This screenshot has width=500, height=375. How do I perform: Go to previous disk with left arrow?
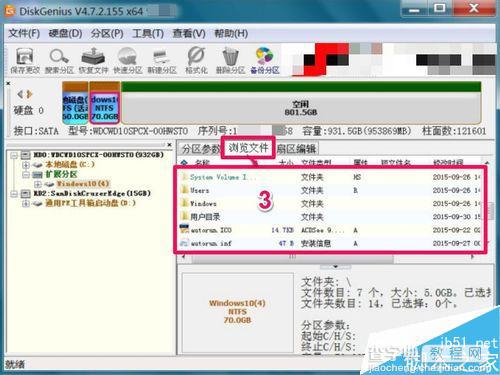(20, 94)
